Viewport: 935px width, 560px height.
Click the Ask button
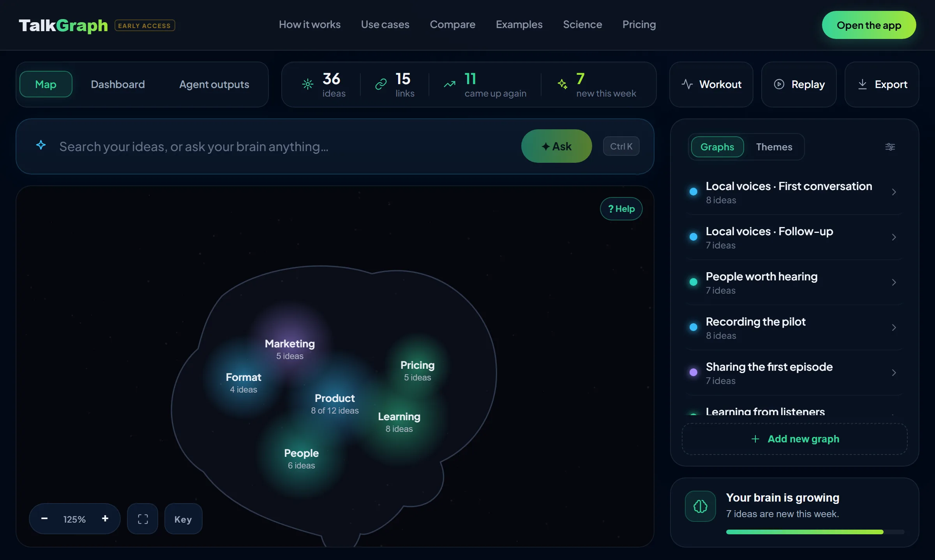coord(556,146)
